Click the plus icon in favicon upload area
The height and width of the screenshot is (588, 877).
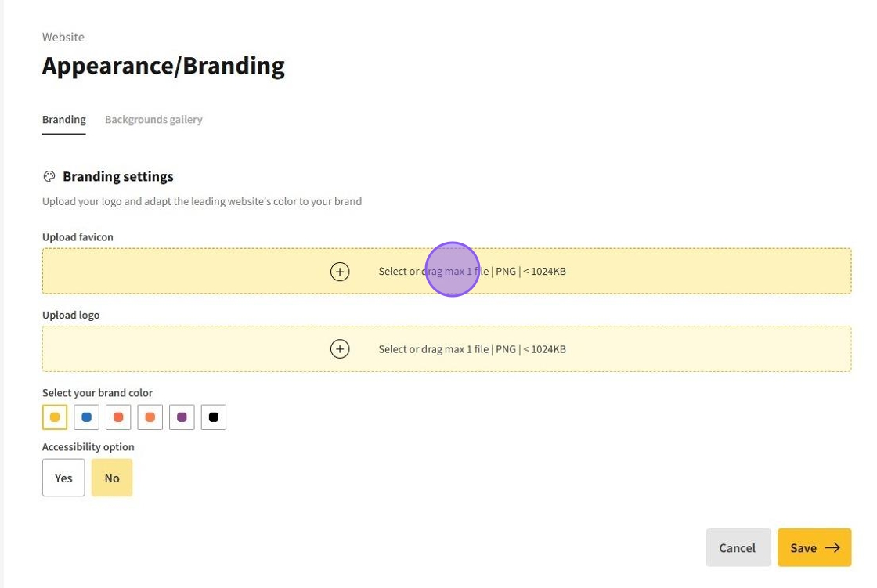pos(340,272)
